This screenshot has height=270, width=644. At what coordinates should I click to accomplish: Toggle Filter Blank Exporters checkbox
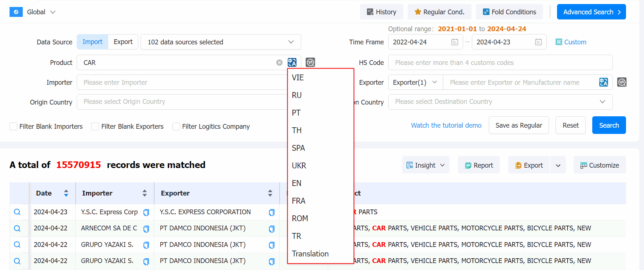click(95, 127)
